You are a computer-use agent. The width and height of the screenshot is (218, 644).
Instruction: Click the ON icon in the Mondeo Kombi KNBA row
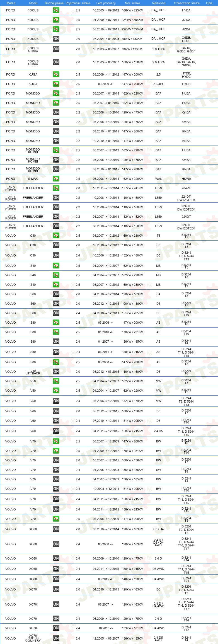[56, 169]
